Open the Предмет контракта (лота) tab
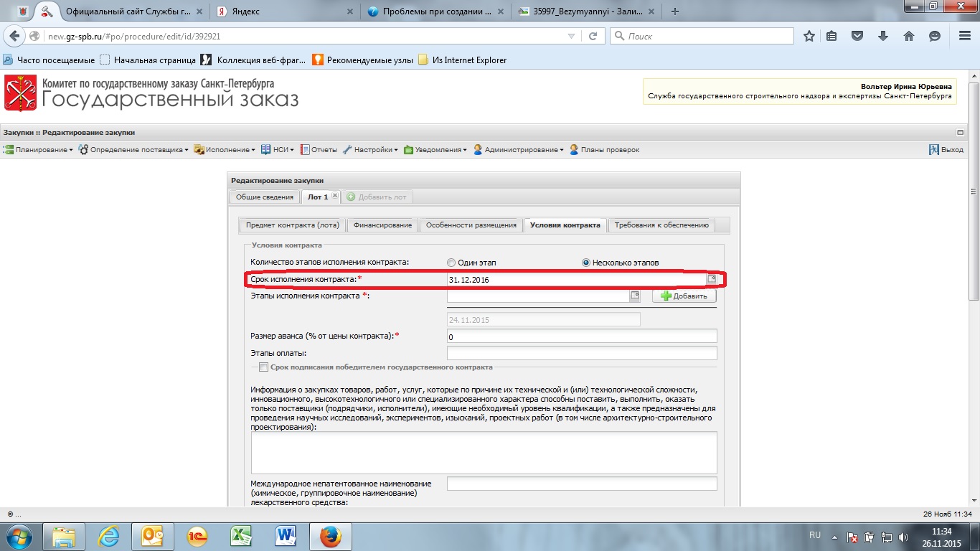Screen dimensions: 980x551 (292, 225)
